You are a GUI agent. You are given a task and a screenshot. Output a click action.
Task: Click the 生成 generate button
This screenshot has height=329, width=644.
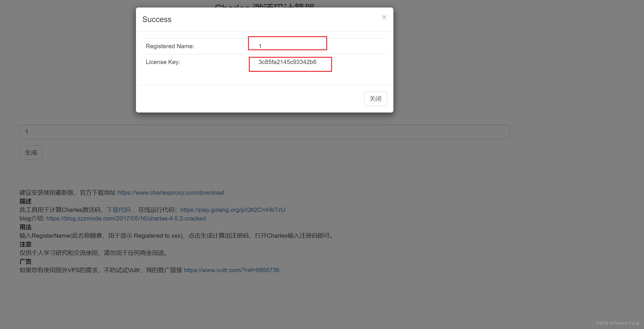31,153
